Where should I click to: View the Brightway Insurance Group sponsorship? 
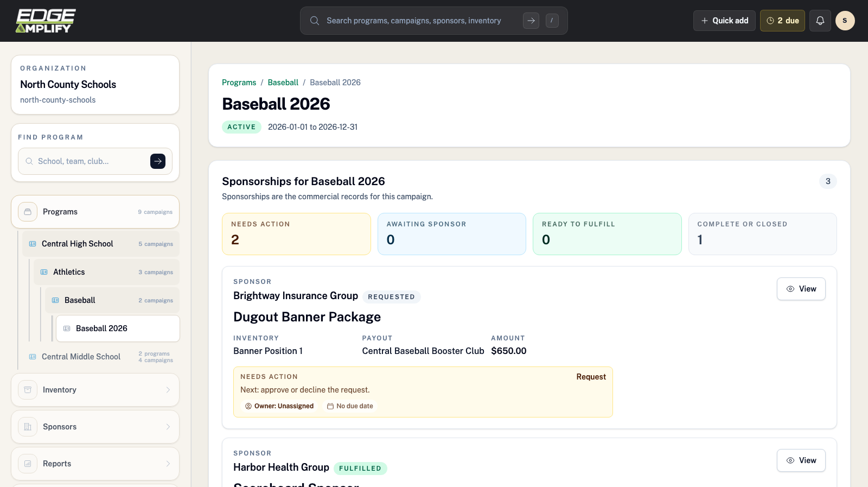pyautogui.click(x=801, y=289)
